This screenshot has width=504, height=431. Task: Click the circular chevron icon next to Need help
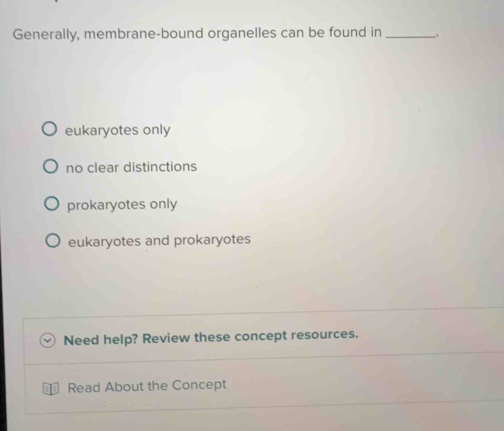coord(48,339)
